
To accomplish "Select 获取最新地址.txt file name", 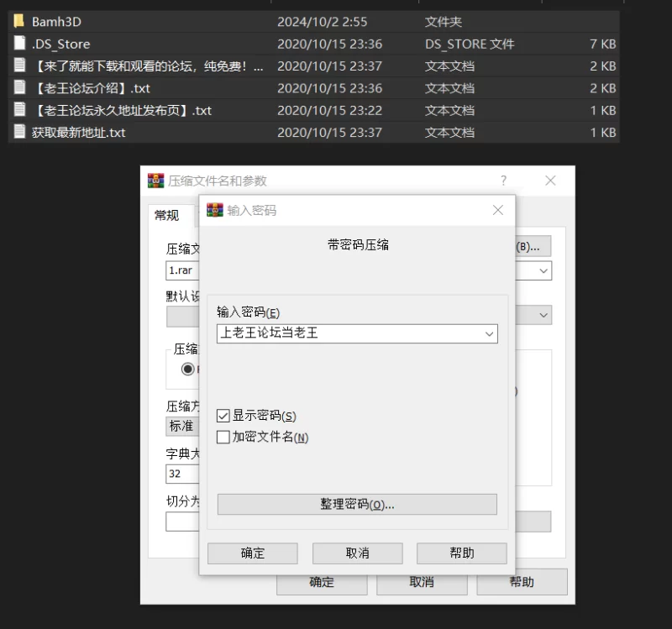I will click(x=78, y=133).
